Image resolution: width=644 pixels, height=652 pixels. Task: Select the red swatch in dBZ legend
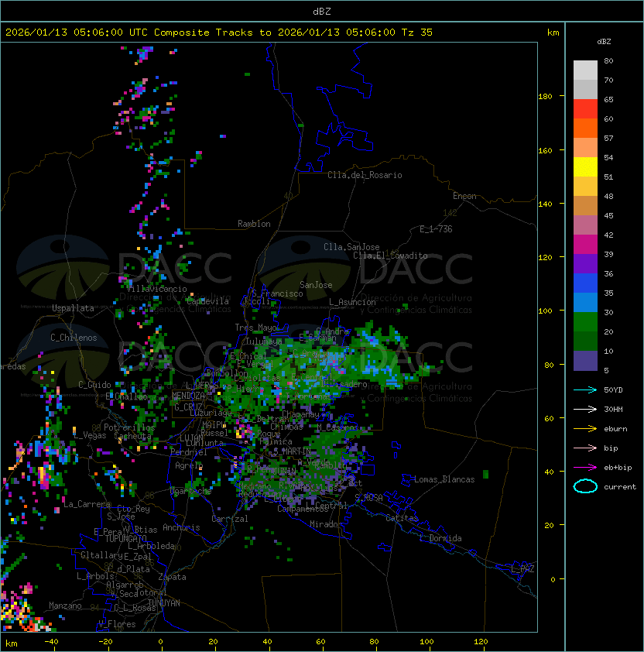(x=585, y=109)
